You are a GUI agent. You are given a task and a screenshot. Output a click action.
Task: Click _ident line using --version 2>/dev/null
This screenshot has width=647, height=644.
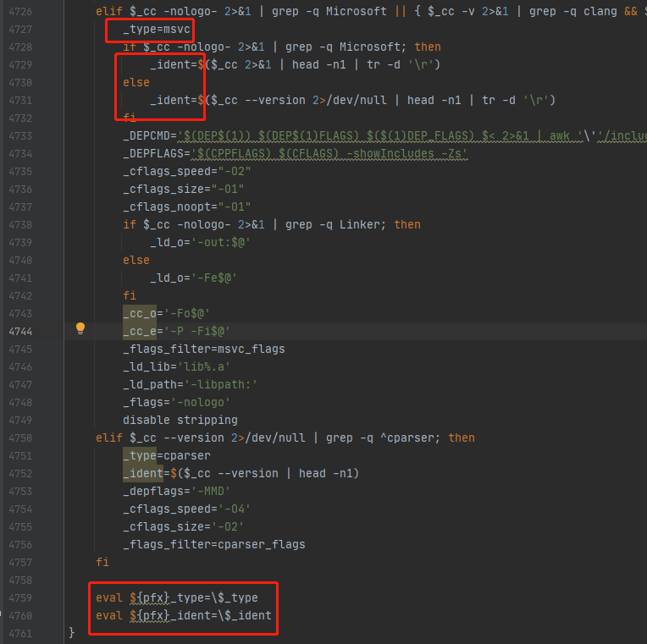tap(352, 101)
